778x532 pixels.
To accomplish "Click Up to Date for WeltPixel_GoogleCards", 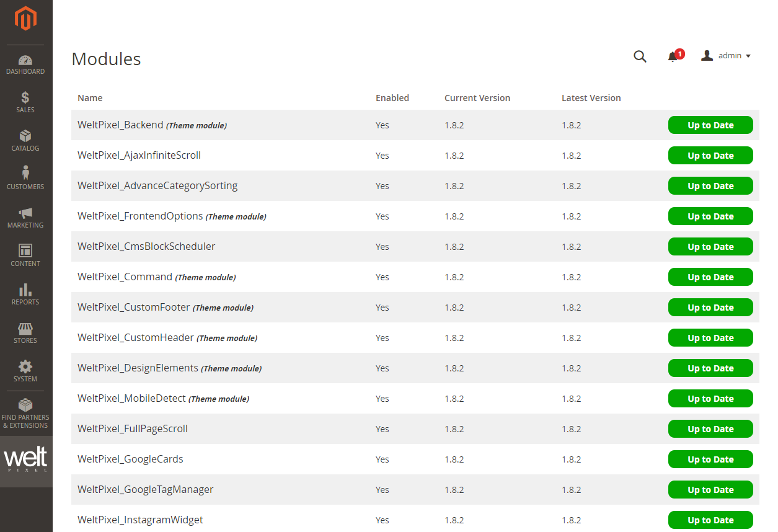I will coord(710,459).
